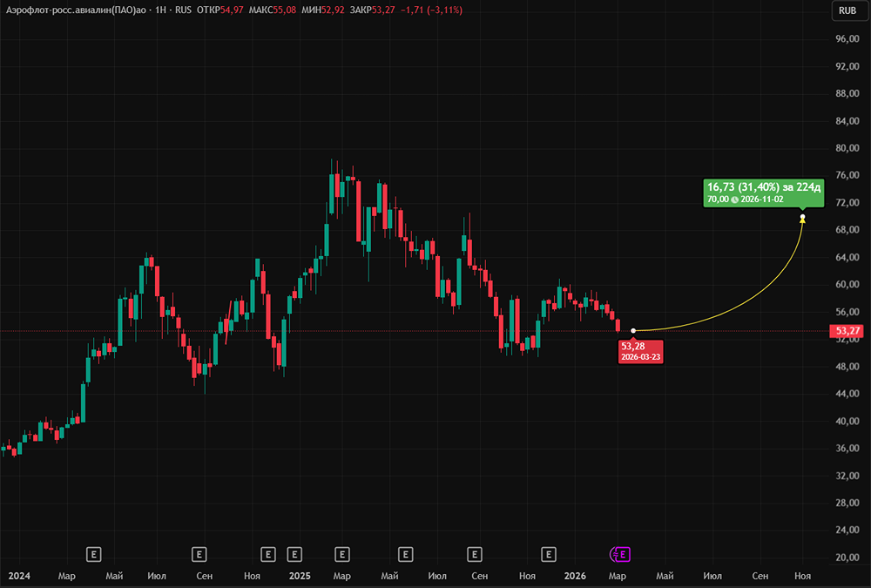The width and height of the screenshot is (871, 588).
Task: Open the earnings E marker above Сен 2025
Action: [475, 554]
